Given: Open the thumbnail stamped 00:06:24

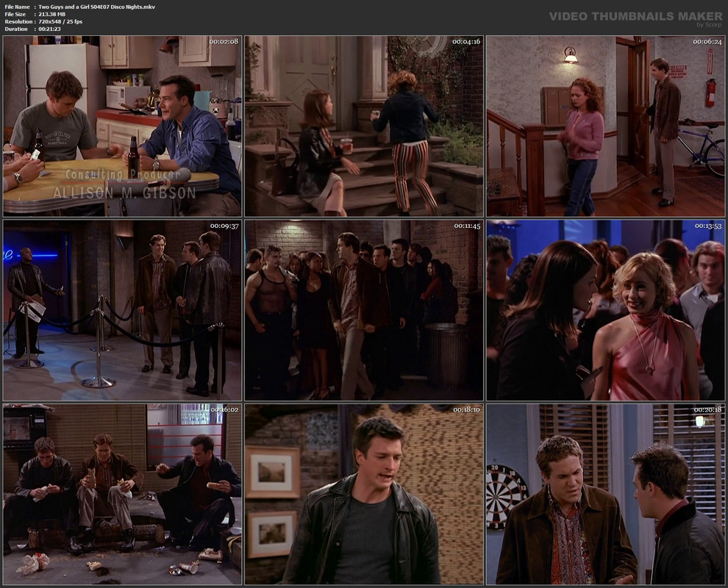Looking at the screenshot, I should (x=605, y=126).
